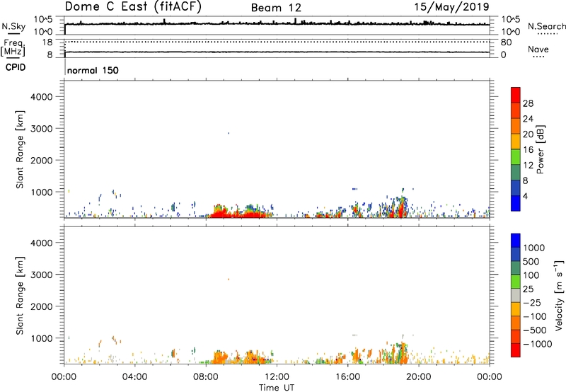Viewport: 566px width, 392px height.
Task: Click the 'Nave' legend label
Action: tap(538, 49)
